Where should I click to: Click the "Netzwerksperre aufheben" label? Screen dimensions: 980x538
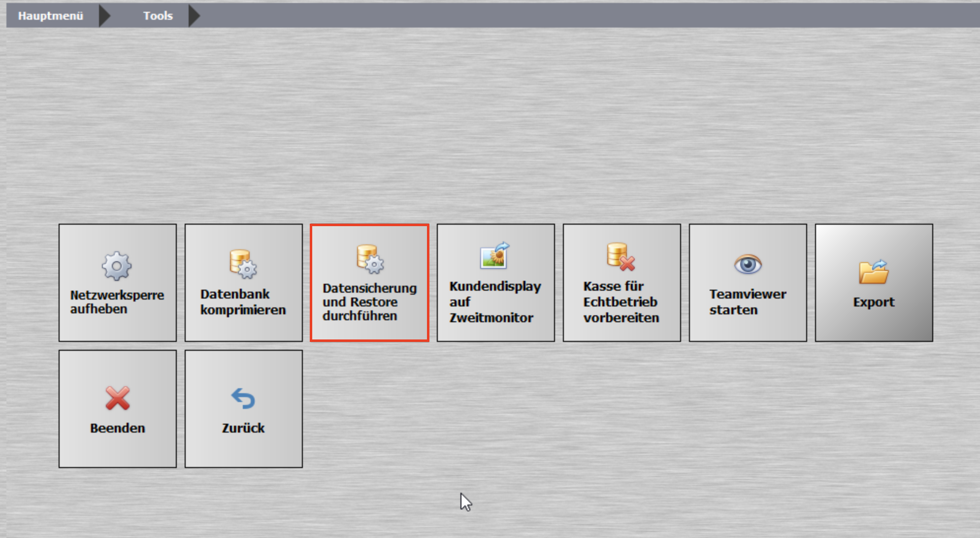(x=117, y=302)
